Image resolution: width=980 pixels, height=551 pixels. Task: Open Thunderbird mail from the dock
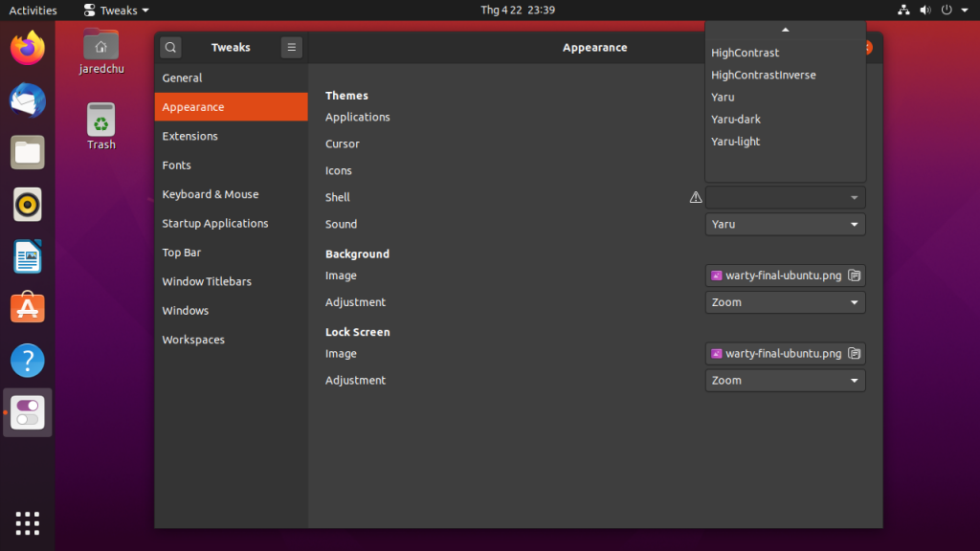pyautogui.click(x=26, y=101)
